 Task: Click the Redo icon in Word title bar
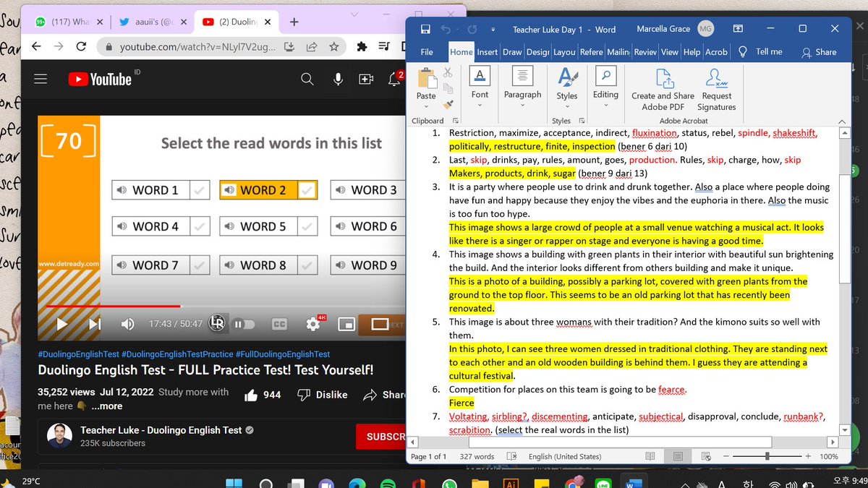[472, 30]
